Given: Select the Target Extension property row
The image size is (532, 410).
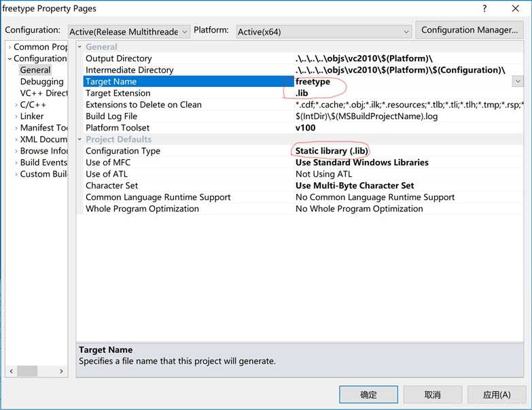Looking at the screenshot, I should point(302,93).
